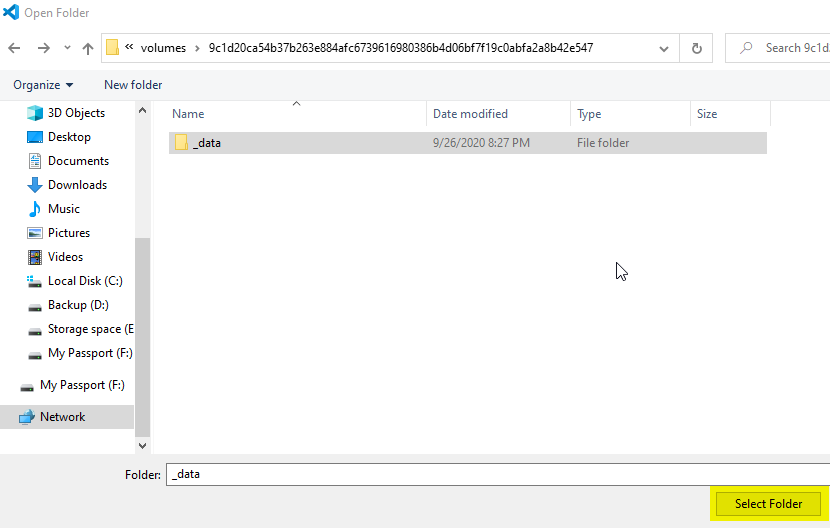This screenshot has width=830, height=528.
Task: Open Local Disk (C:)
Action: click(x=85, y=281)
